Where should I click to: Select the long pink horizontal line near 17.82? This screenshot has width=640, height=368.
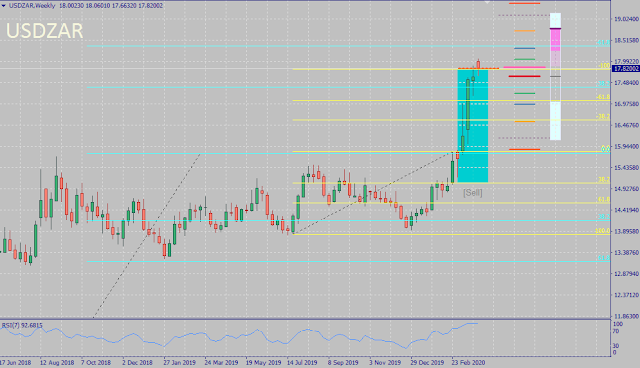[x=524, y=67]
